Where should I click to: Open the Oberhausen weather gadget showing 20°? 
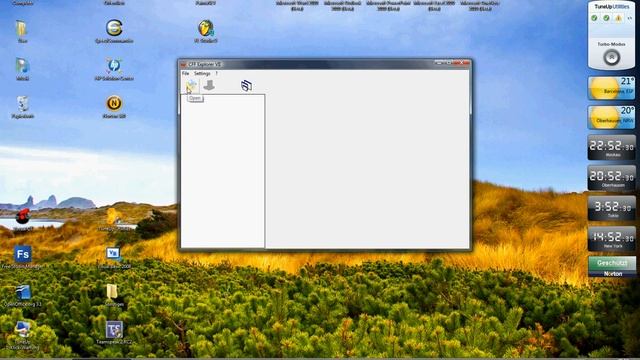[611, 118]
